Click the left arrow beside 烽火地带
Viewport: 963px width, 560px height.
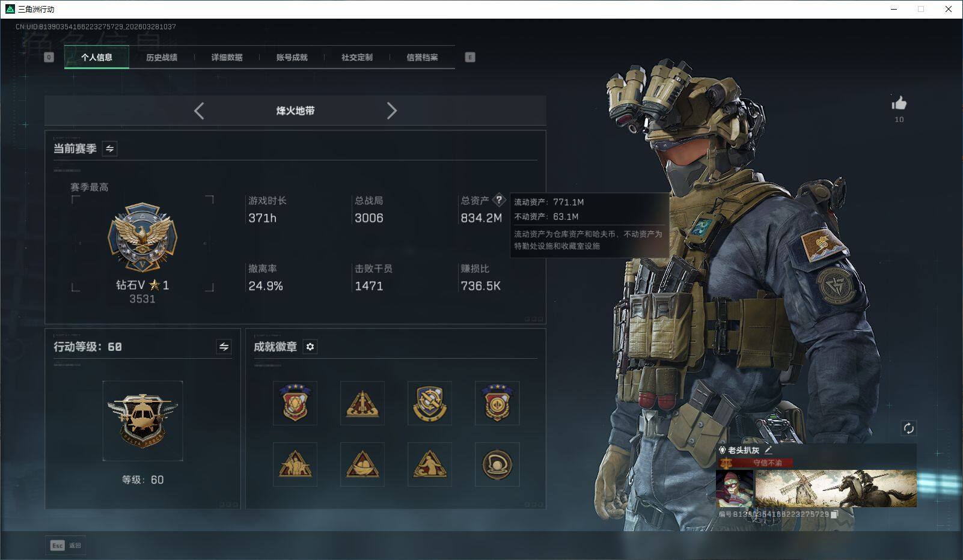coord(199,111)
